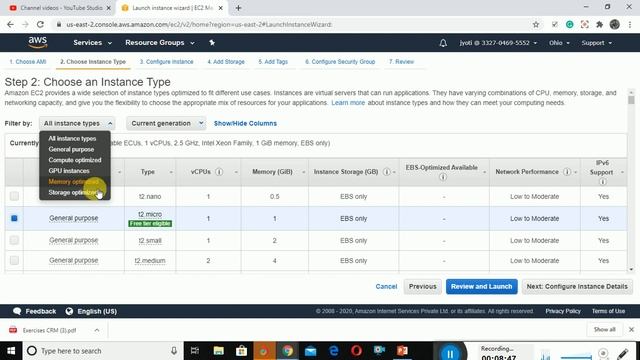Click the AWS logo home icon
The height and width of the screenshot is (360, 640).
pyautogui.click(x=38, y=42)
